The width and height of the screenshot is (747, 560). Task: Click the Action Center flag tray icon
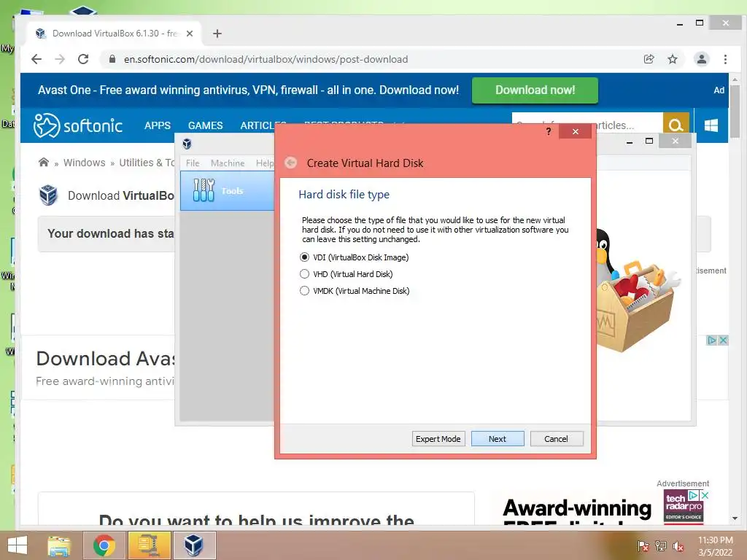click(643, 545)
